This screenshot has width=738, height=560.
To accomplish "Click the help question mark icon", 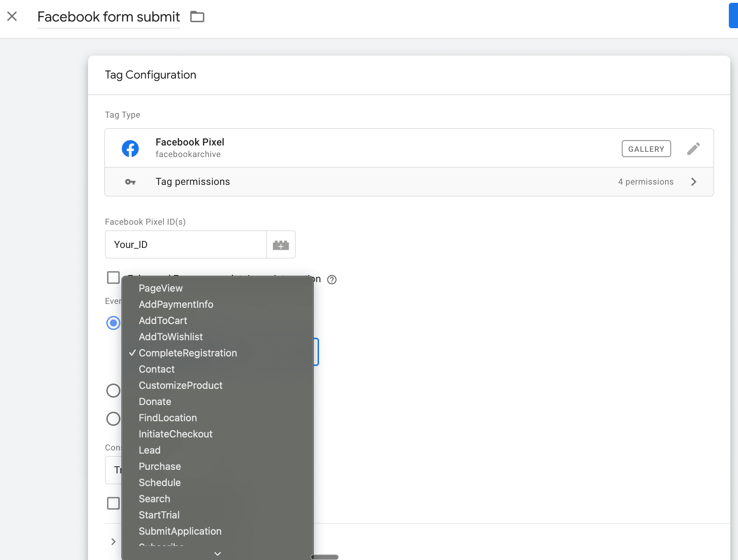I will tap(332, 280).
